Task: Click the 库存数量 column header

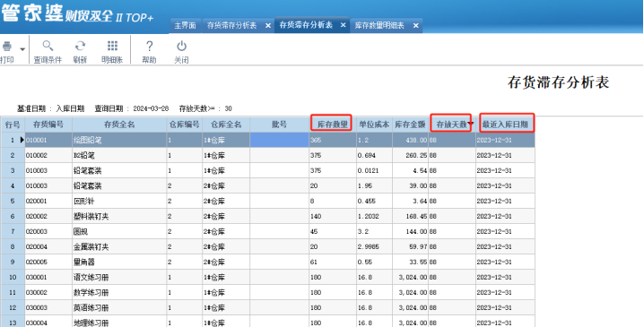Action: tap(333, 125)
